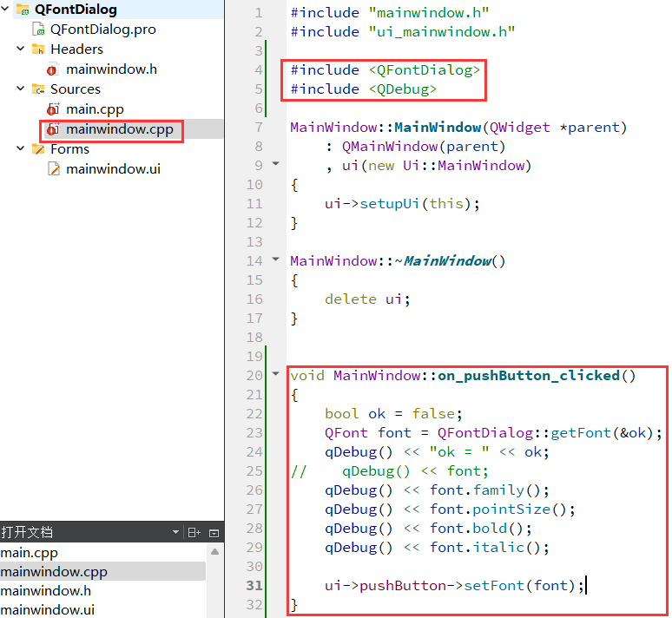Open main.cpp in the Sources tree
Viewport: 672px width, 618px height.
tap(95, 109)
